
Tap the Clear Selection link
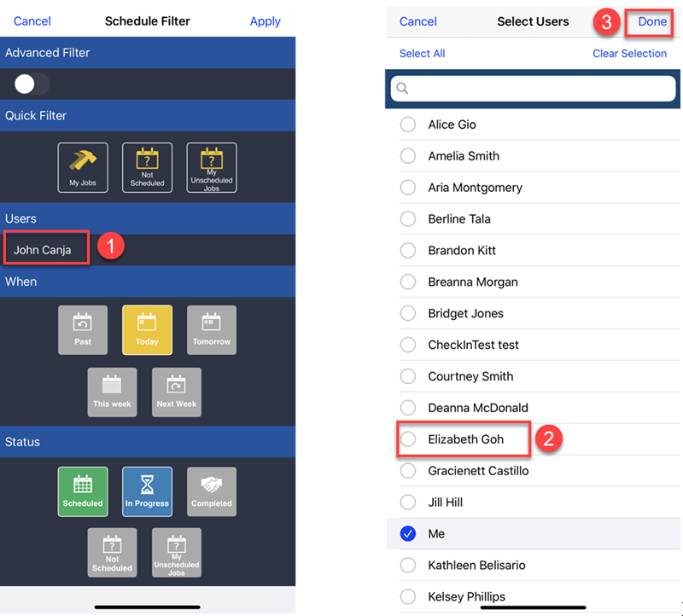[629, 54]
